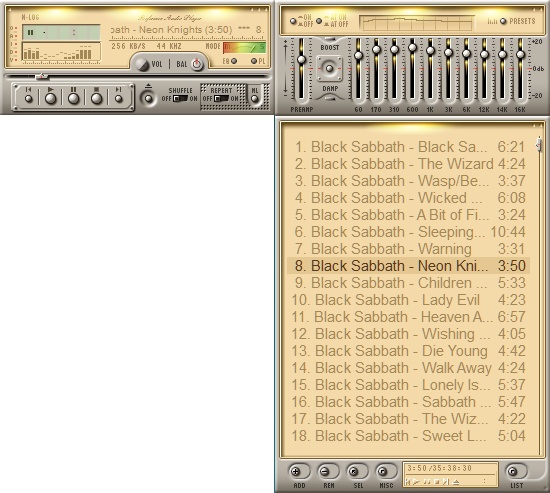
Task: Open the Media Library with ML button
Action: [255, 99]
